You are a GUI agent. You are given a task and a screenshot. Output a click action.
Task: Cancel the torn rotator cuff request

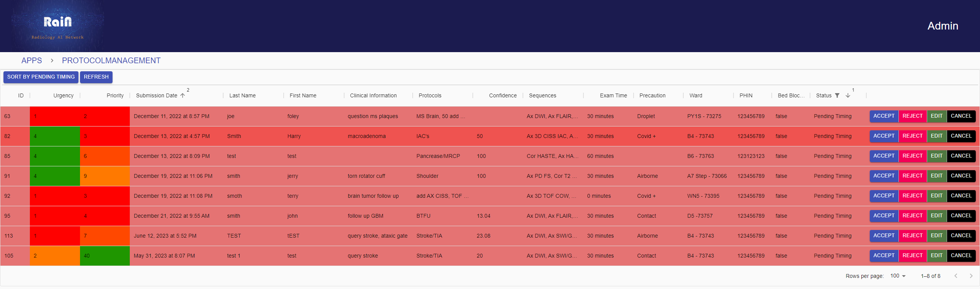click(961, 176)
